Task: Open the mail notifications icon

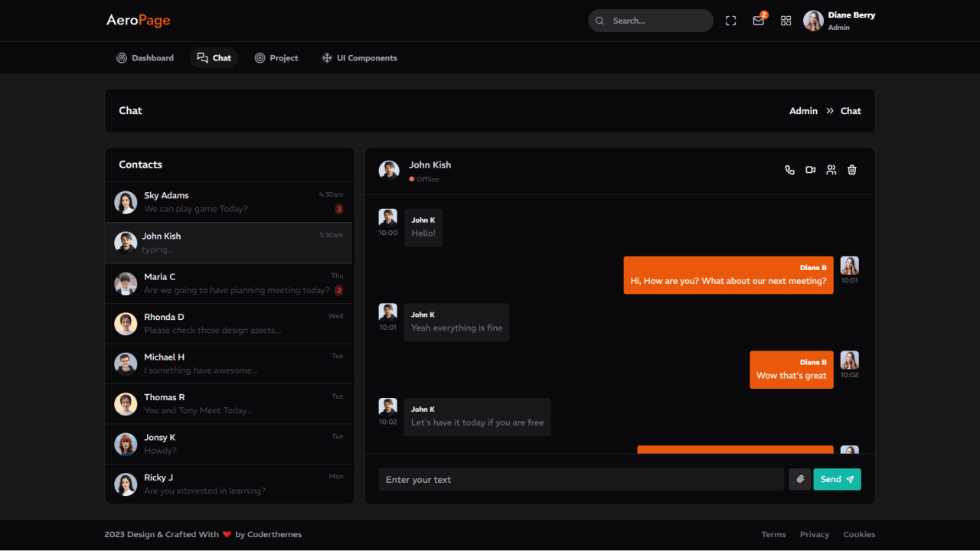Action: pyautogui.click(x=758, y=21)
